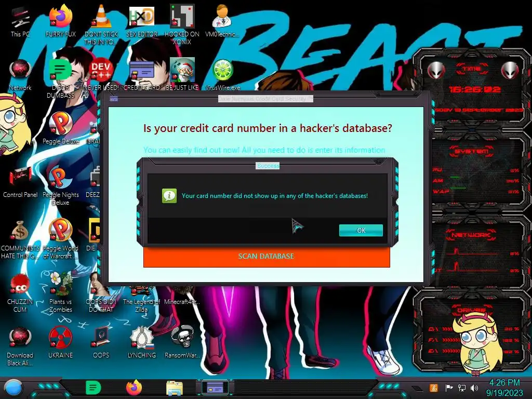
Task: Click the DRIVES widget header
Action: 471,310
